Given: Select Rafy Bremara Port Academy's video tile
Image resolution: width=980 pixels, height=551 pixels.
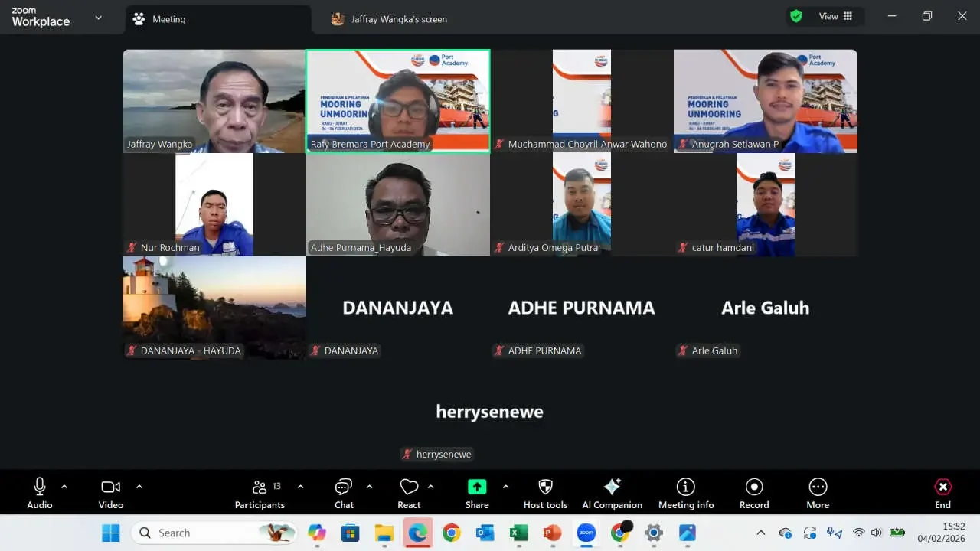Looking at the screenshot, I should (398, 101).
